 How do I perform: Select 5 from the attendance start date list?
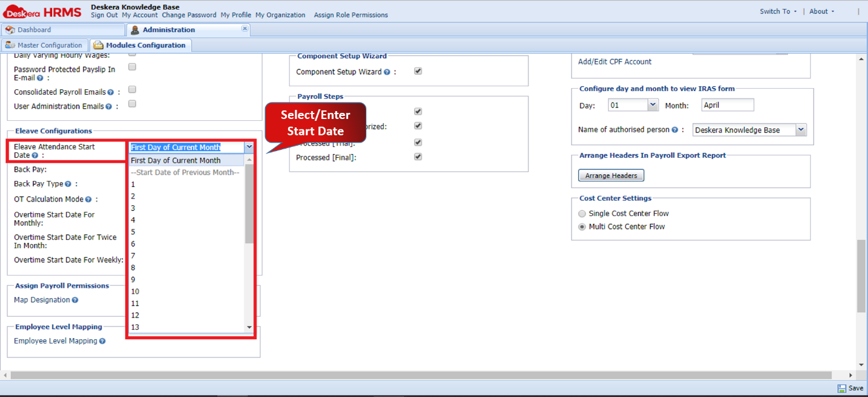[133, 231]
